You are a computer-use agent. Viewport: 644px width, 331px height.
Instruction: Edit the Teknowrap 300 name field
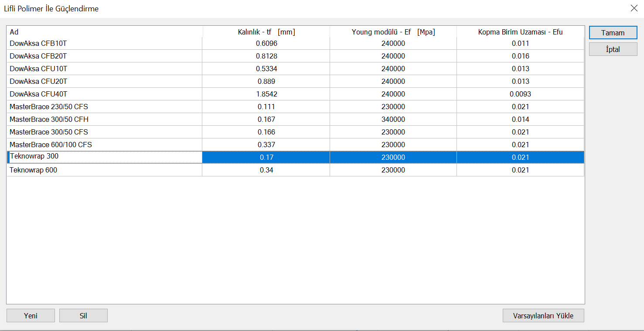[x=105, y=157]
